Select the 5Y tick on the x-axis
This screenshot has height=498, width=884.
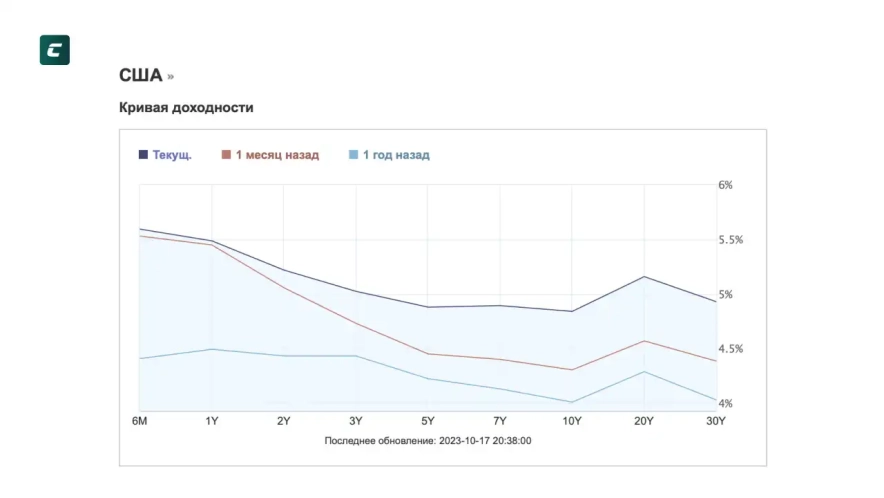click(427, 421)
